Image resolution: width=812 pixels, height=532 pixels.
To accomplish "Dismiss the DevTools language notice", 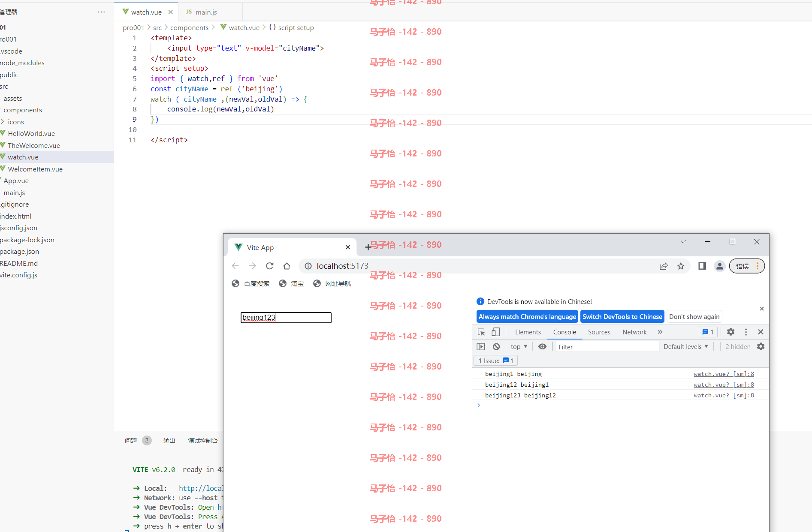I will [x=762, y=309].
